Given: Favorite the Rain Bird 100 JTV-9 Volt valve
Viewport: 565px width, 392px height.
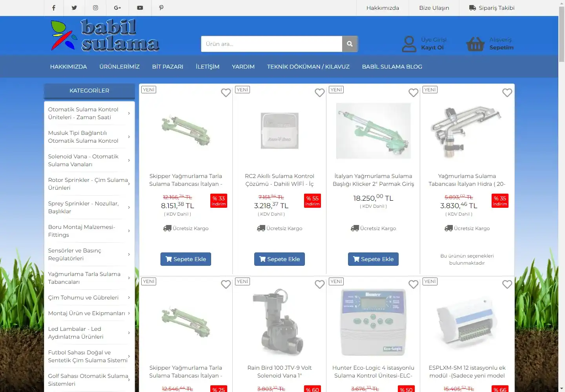Looking at the screenshot, I should [319, 285].
